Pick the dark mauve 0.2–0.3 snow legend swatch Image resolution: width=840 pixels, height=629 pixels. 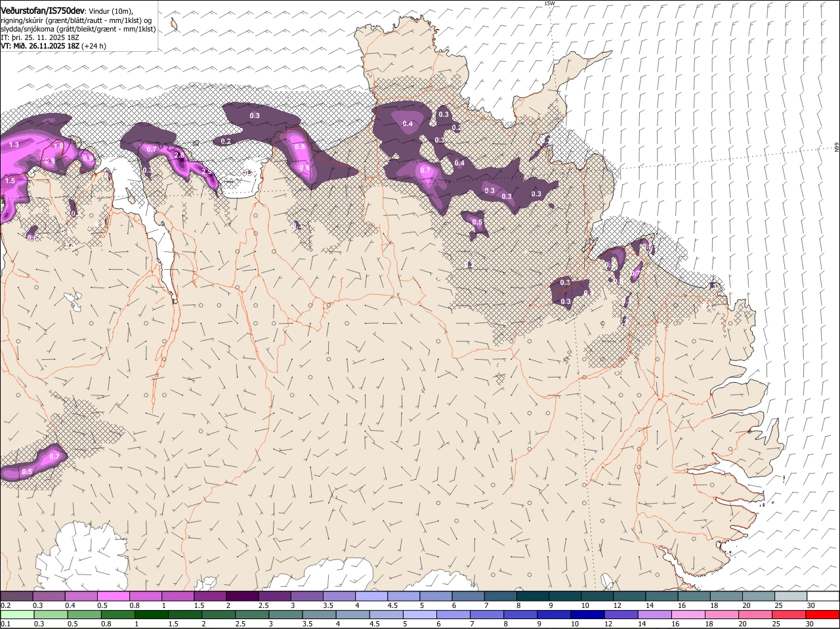click(16, 596)
